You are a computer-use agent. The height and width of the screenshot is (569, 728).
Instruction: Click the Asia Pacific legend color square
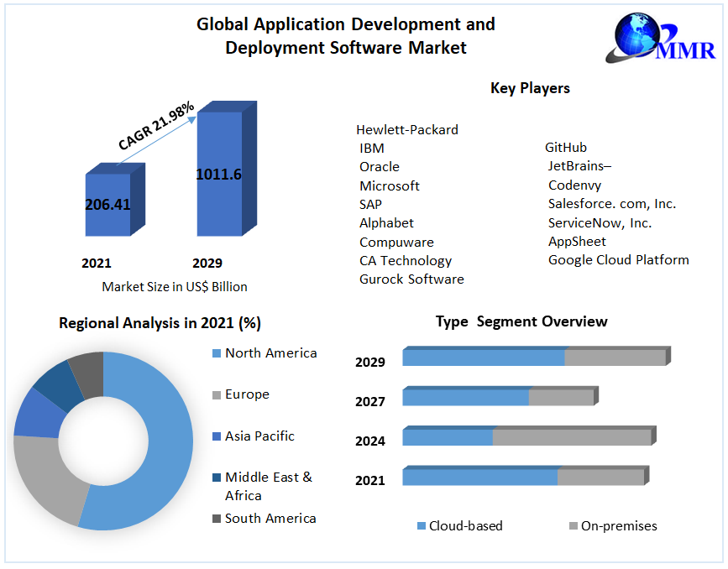(217, 436)
